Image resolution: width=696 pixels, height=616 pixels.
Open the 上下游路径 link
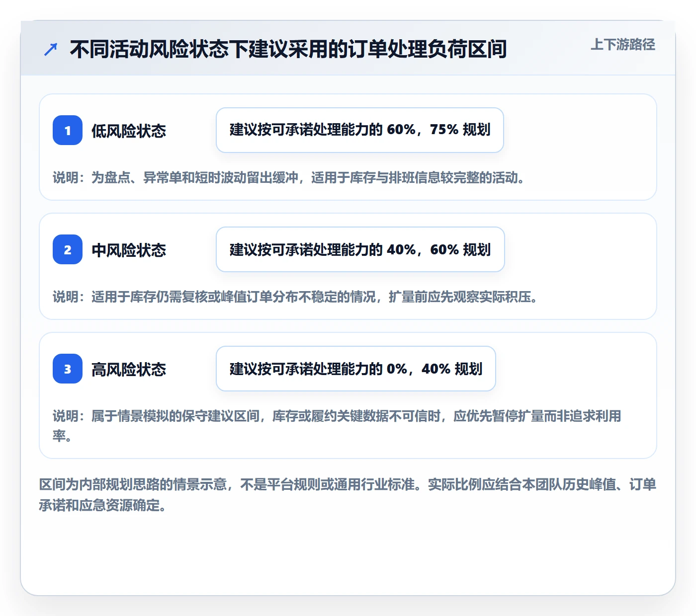pos(623,45)
